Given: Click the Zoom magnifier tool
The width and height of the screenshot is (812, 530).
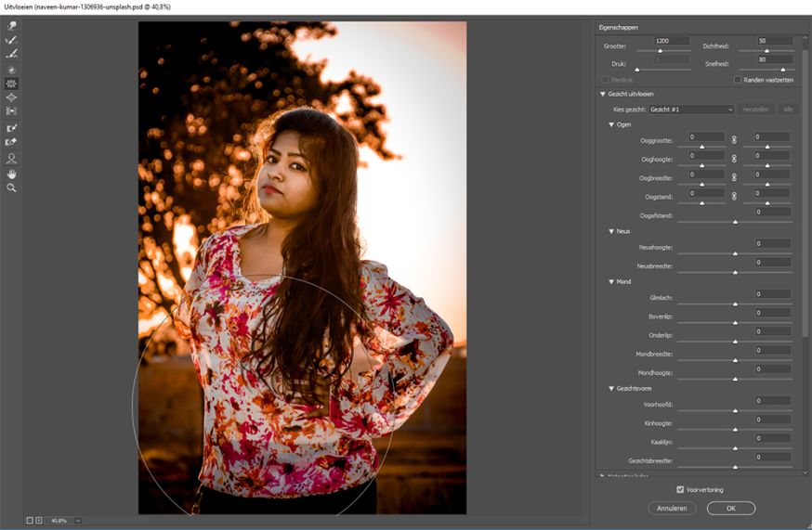Looking at the screenshot, I should (12, 187).
